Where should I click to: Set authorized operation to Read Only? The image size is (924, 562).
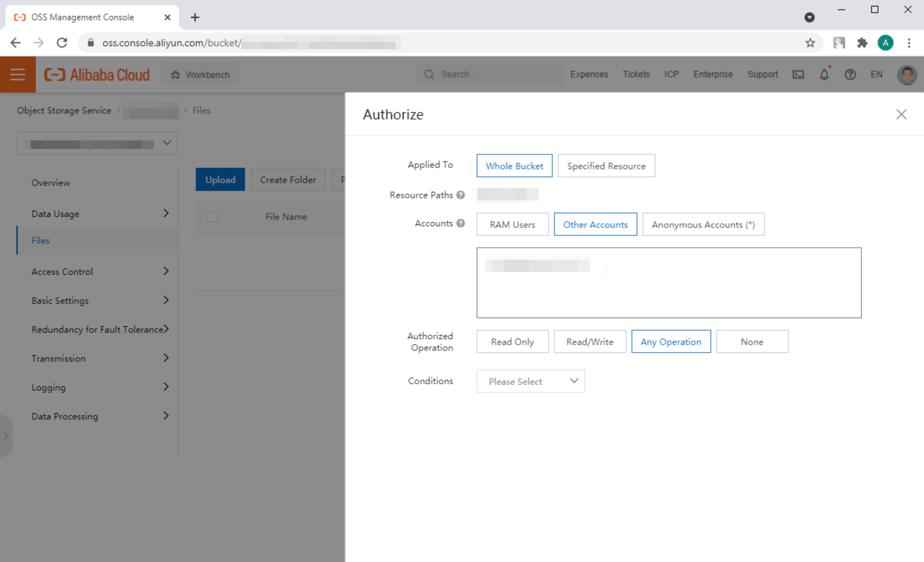point(512,341)
